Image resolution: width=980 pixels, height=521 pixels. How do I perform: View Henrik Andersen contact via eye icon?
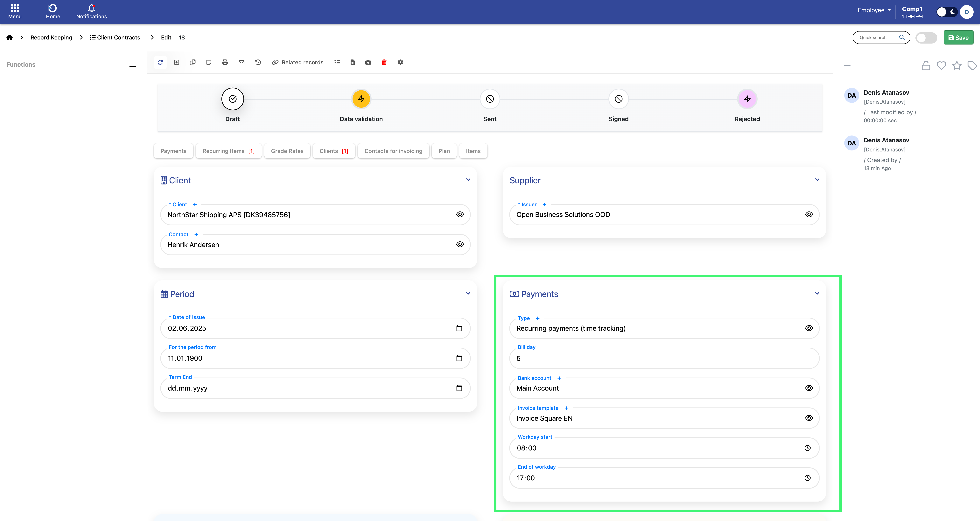pyautogui.click(x=460, y=245)
